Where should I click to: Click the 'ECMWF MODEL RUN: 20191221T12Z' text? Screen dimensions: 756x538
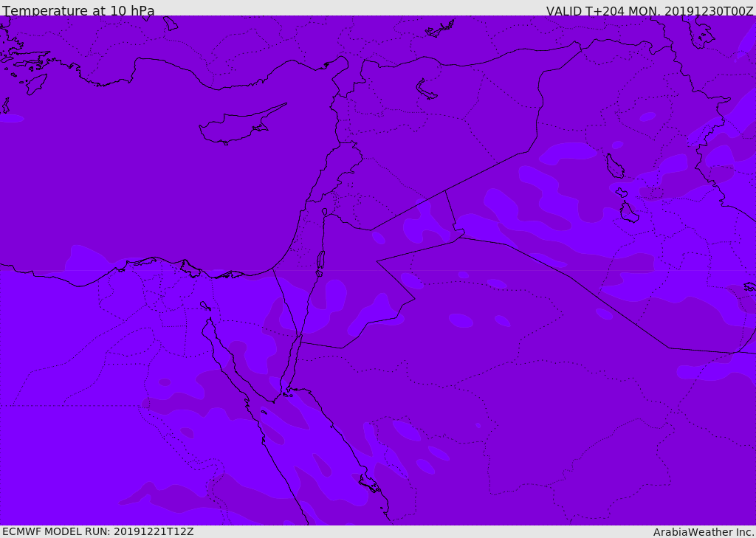(98, 531)
